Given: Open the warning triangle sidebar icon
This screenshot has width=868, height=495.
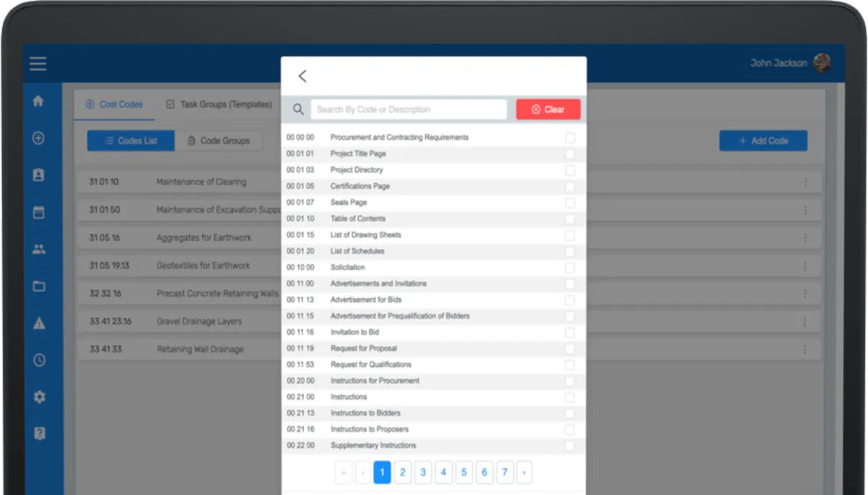Looking at the screenshot, I should (39, 323).
